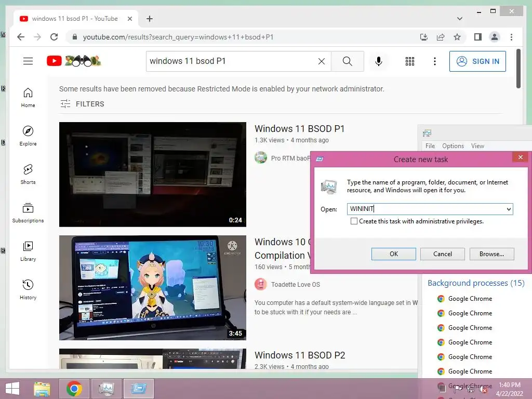This screenshot has width=532, height=399.
Task: Clear the YouTube search box text
Action: click(321, 61)
